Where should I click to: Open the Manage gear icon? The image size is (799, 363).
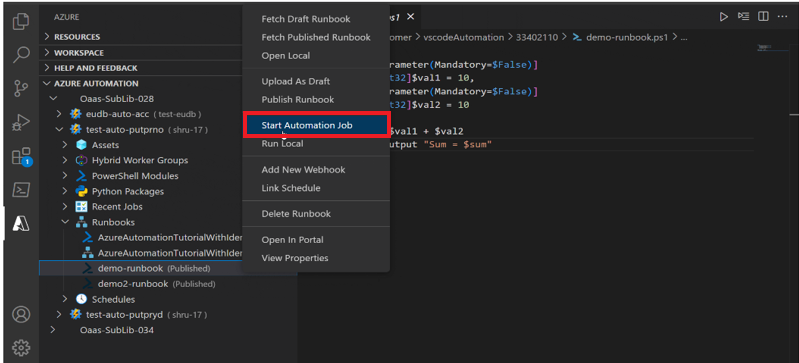(21, 347)
